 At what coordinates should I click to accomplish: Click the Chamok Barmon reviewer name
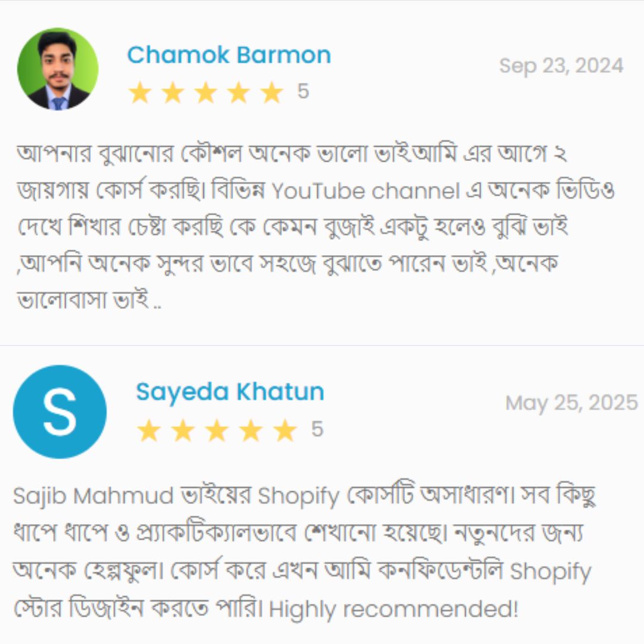[229, 55]
